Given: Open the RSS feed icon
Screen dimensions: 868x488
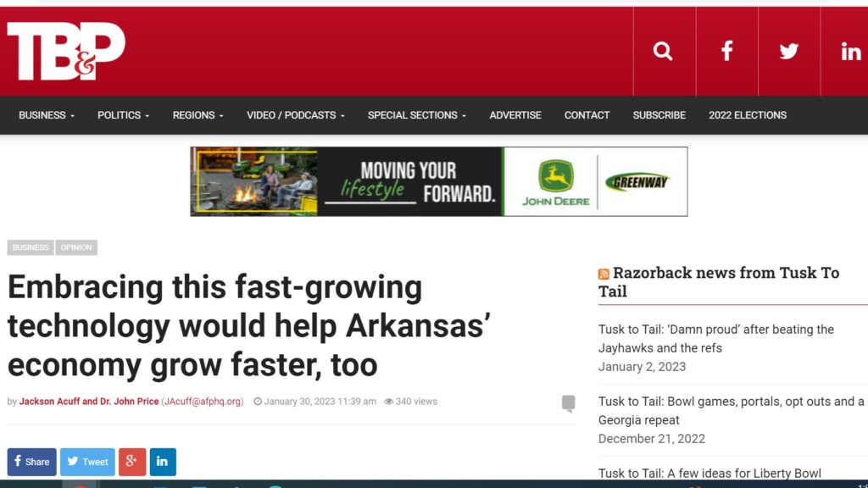Looking at the screenshot, I should click(604, 274).
